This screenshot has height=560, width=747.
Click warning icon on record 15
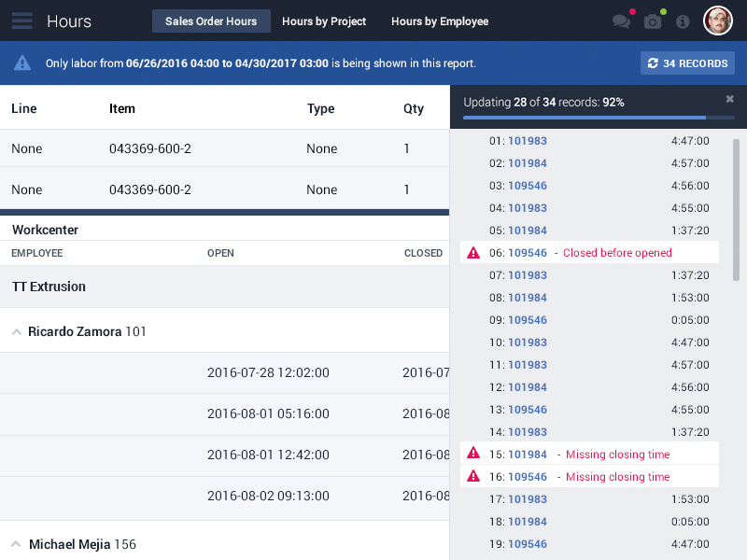[x=473, y=455]
